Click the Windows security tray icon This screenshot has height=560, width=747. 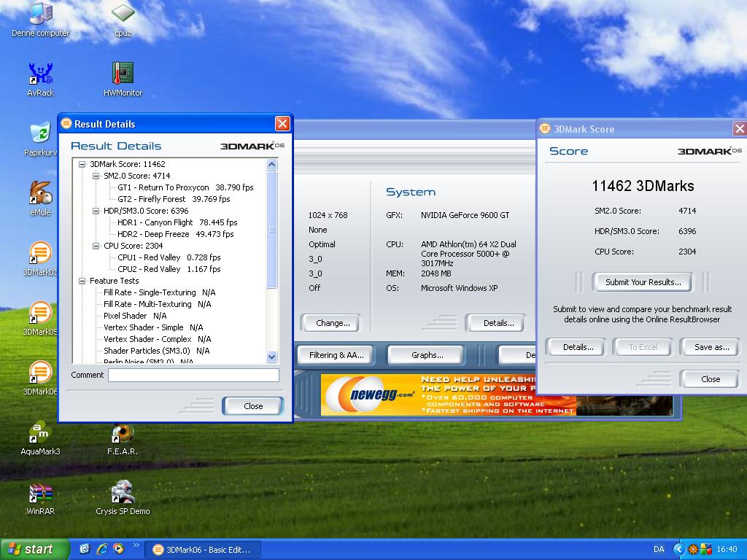pos(706,550)
